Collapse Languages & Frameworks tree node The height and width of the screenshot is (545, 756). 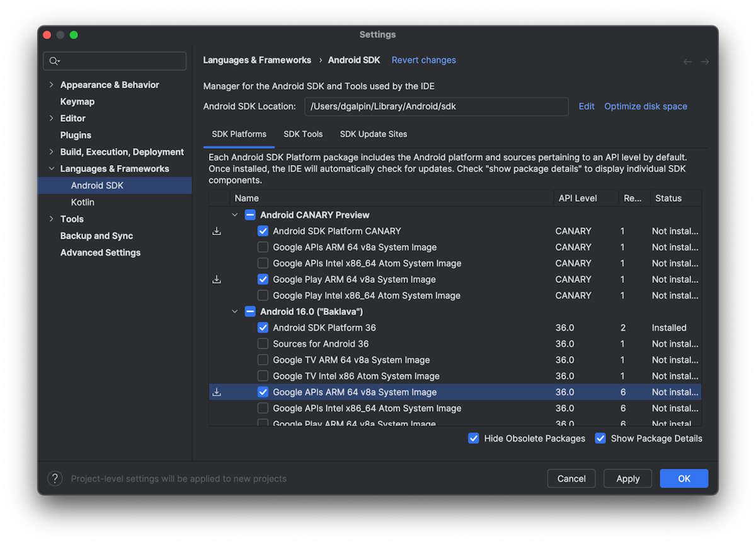click(x=52, y=169)
